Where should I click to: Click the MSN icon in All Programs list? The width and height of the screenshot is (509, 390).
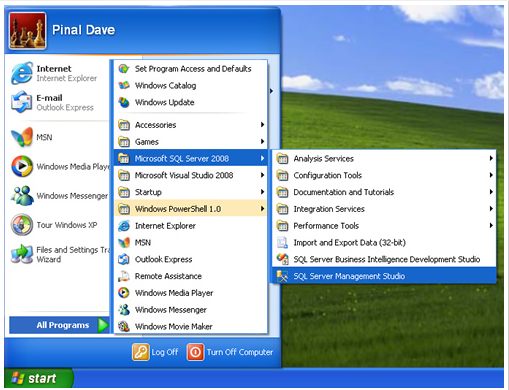124,243
